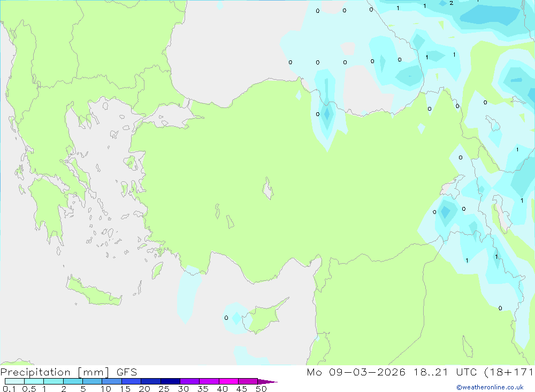Click the legend swatch between 15 and 20
This screenshot has width=535, height=392.
(131, 381)
